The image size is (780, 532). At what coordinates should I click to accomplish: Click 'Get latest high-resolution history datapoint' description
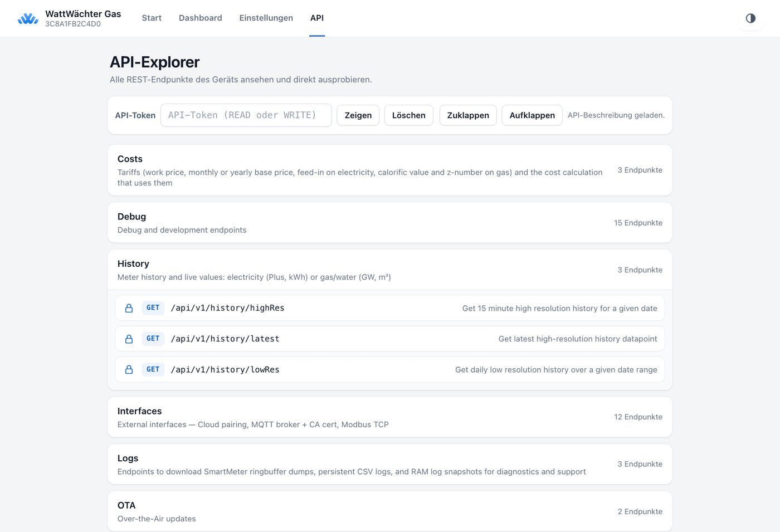(578, 339)
